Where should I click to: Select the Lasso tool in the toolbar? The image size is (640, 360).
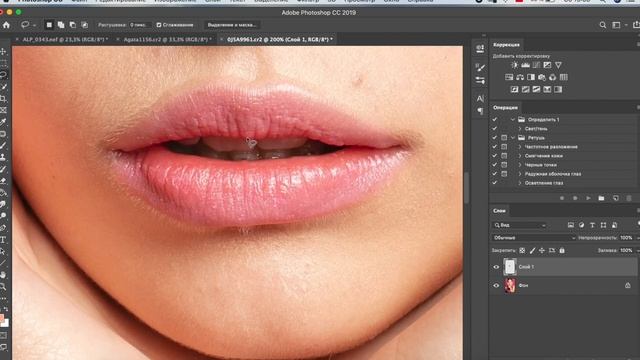click(3, 75)
